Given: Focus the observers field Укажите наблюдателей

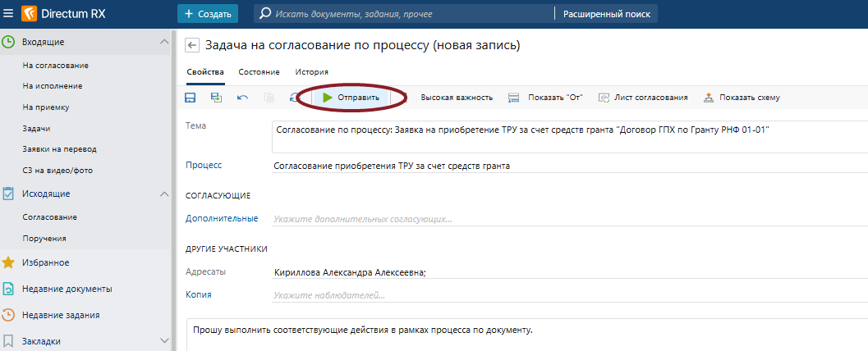Looking at the screenshot, I should (x=570, y=295).
